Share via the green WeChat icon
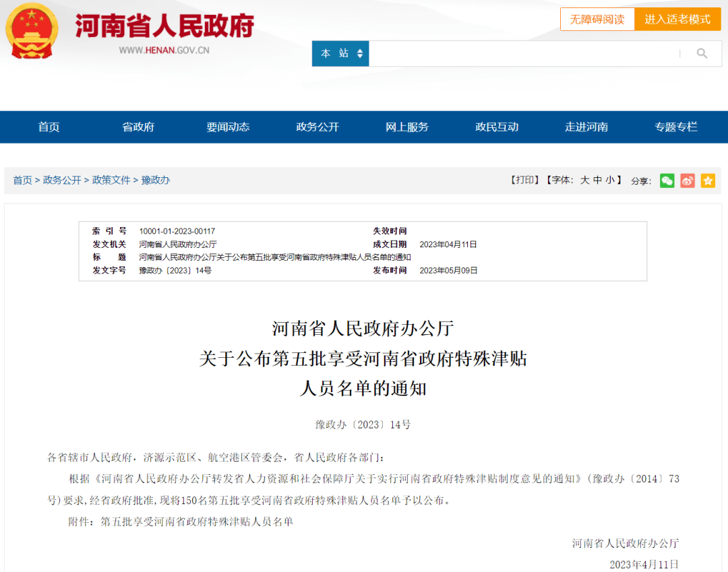The width and height of the screenshot is (728, 572). pyautogui.click(x=667, y=181)
